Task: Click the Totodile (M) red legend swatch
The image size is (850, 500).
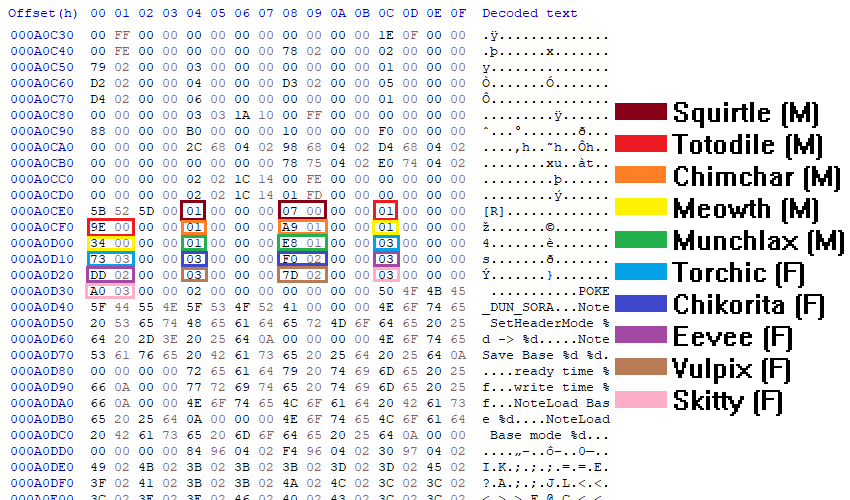Action: coord(640,143)
